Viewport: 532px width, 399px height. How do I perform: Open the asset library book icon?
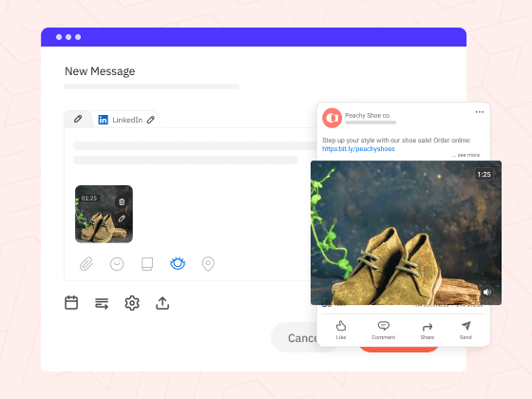coord(147,264)
